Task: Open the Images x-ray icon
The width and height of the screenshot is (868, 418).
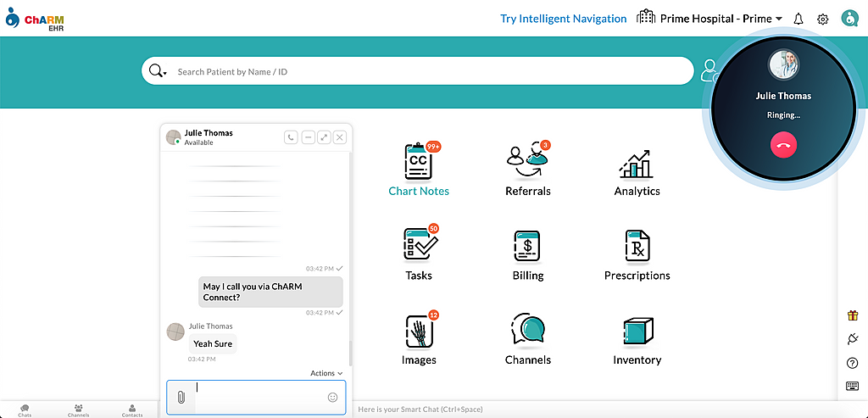Action: [x=419, y=331]
